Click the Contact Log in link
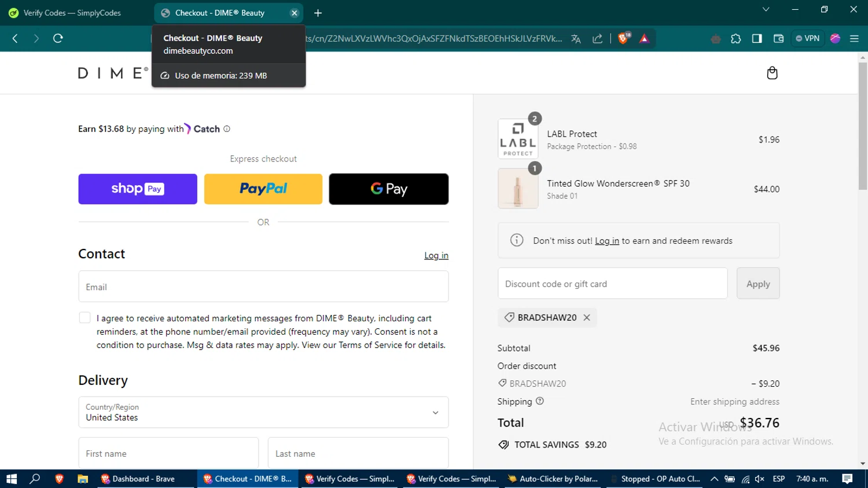Image resolution: width=868 pixels, height=488 pixels. [x=436, y=255]
